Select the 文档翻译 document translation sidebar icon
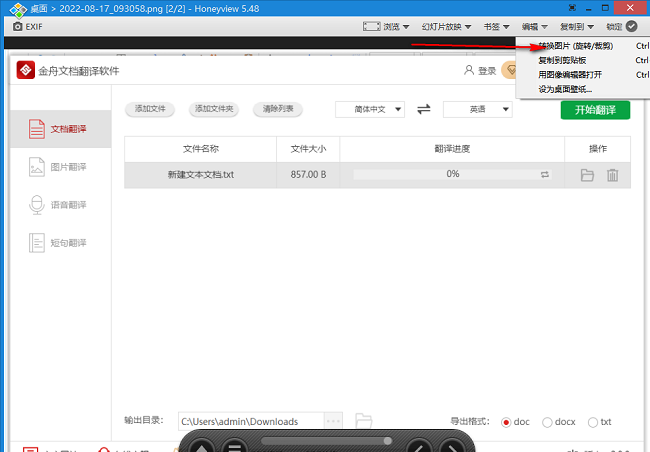Viewport: 650px width, 452px height. [x=36, y=129]
